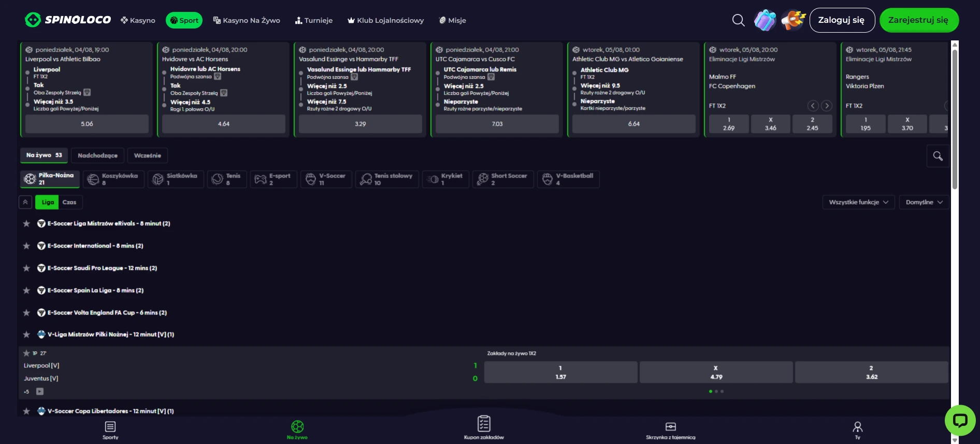Favorite E-Soccer Saudi Pro League star
The height and width of the screenshot is (444, 980).
click(x=26, y=268)
